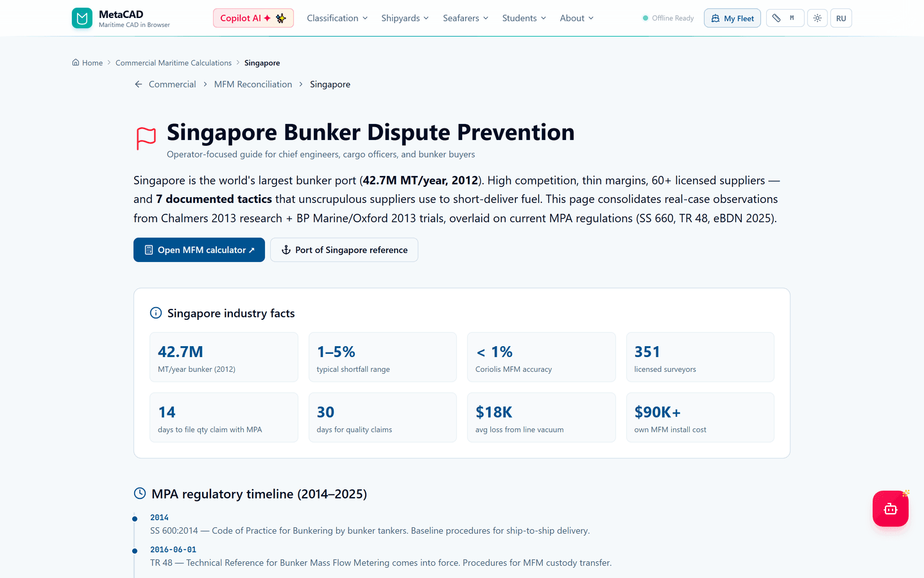Select the $90K+ own MFM install cost card

[x=700, y=417]
